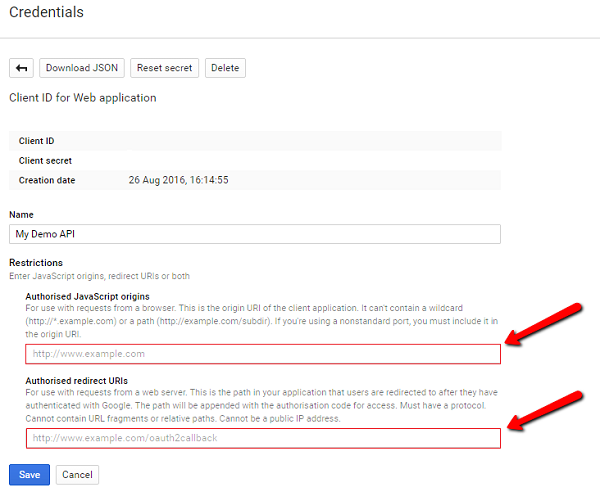Click the Name field label
Screen dimensions: 600x492
(21, 215)
